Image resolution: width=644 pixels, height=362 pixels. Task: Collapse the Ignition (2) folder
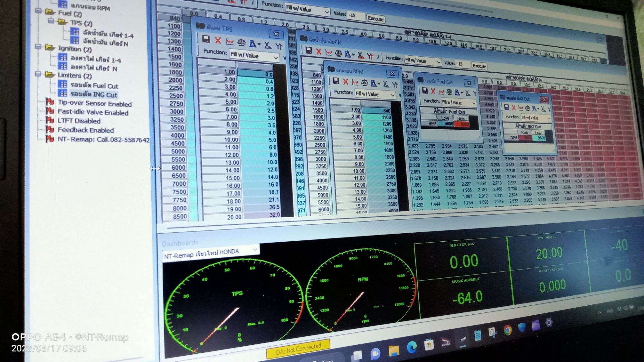38,47
